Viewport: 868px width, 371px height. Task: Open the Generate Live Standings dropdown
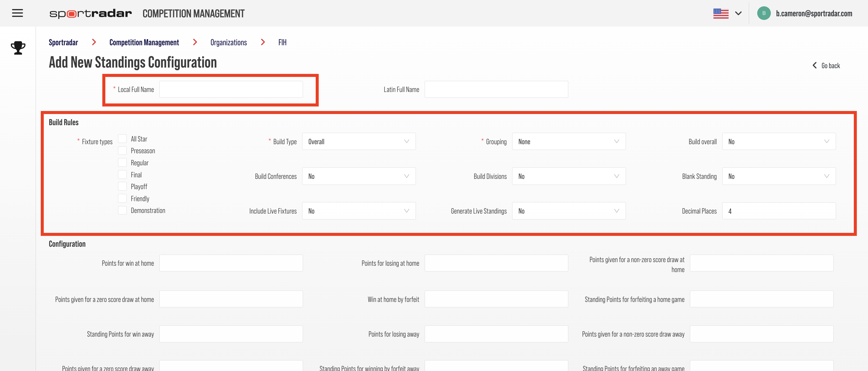pos(569,211)
